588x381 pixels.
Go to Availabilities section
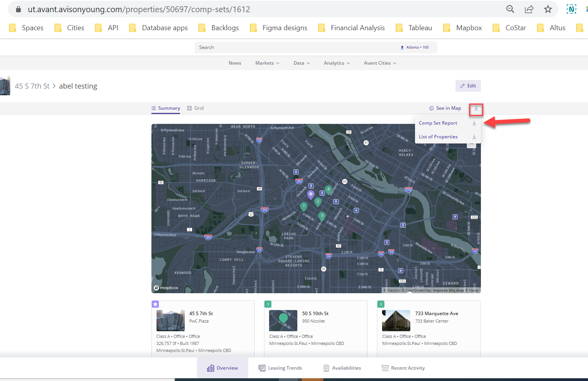click(342, 368)
